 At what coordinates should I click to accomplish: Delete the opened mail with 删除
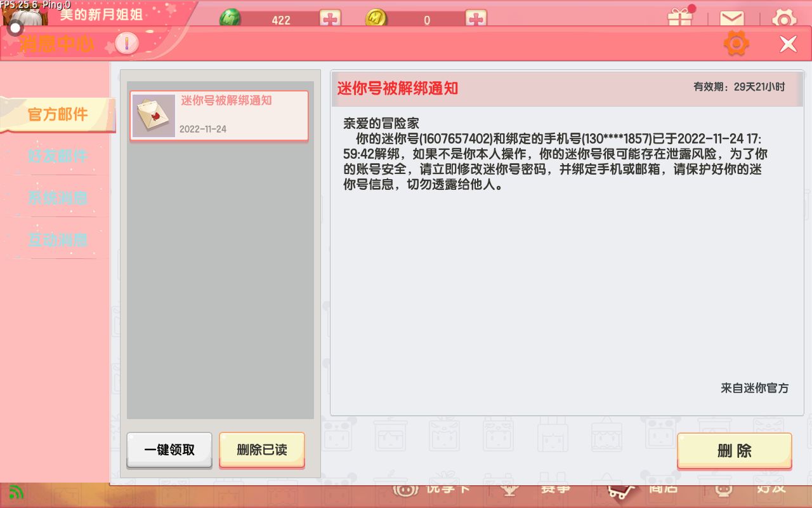[735, 451]
